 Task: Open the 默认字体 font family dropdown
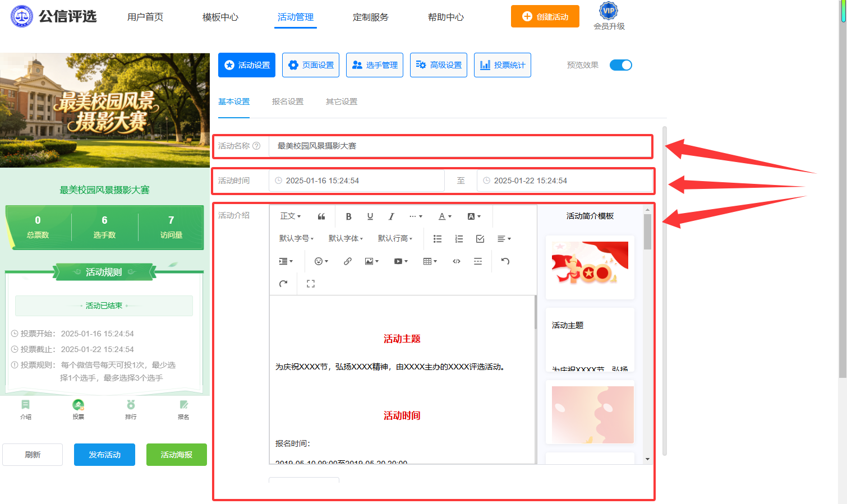(346, 239)
